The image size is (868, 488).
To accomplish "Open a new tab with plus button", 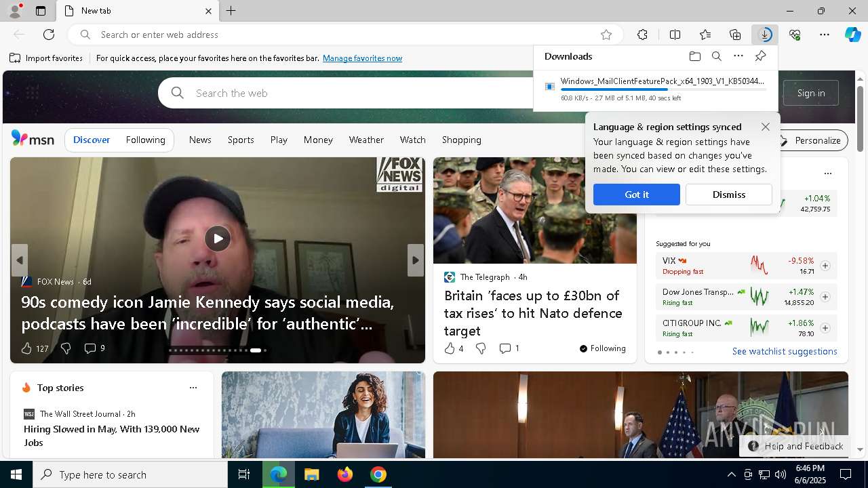I will tap(231, 11).
